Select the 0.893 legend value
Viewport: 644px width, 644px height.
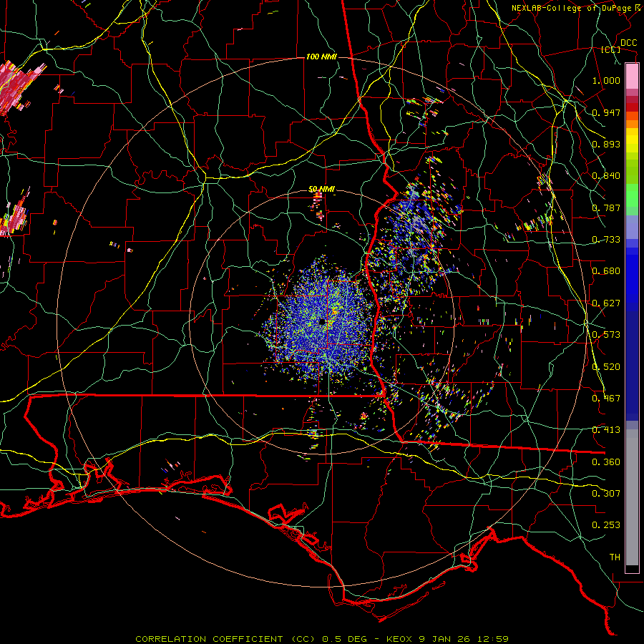[x=606, y=144]
